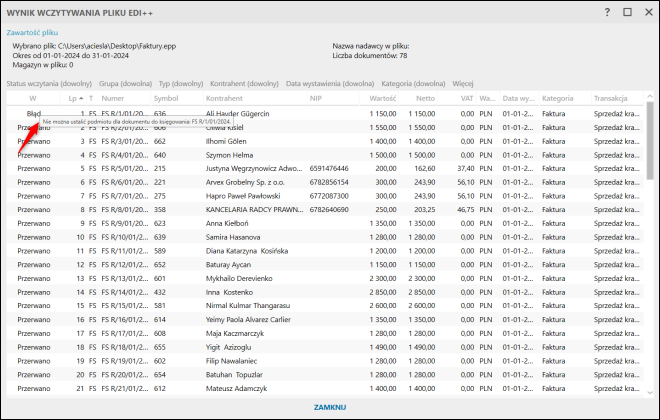Click the Więcej filters option
The image size is (660, 420).
point(463,83)
